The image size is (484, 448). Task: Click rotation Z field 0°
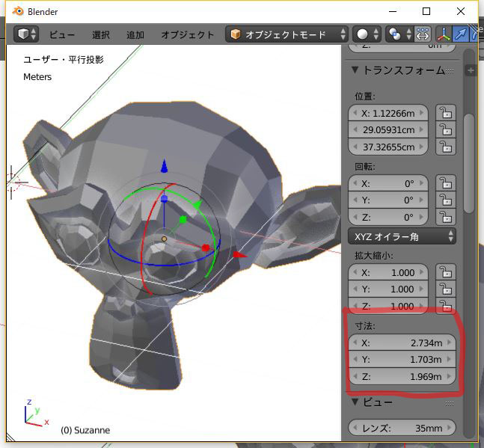pos(388,217)
